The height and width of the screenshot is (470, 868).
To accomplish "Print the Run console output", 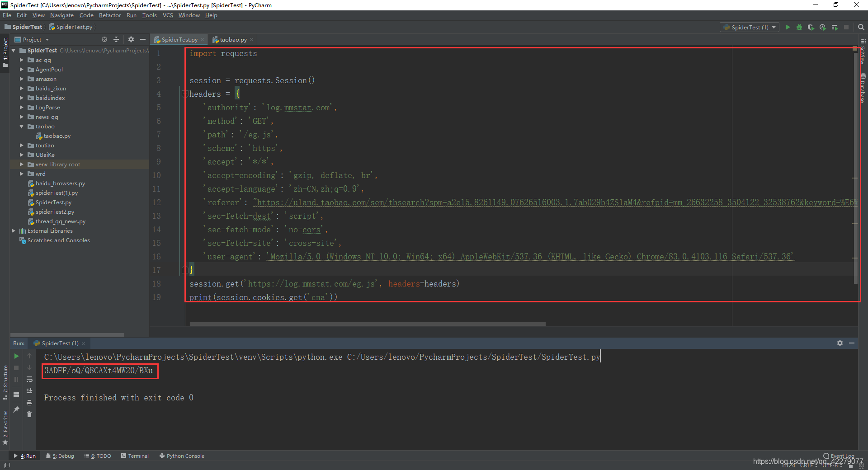I will tap(29, 403).
